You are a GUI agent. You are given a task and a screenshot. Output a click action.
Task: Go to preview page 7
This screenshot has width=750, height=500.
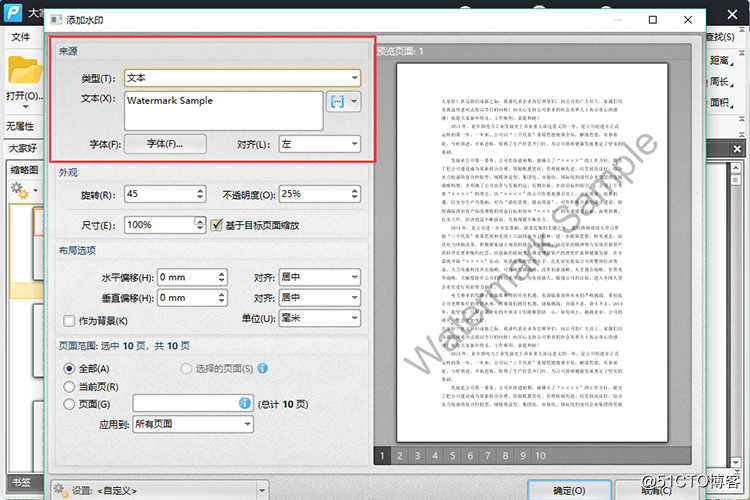pyautogui.click(x=487, y=456)
